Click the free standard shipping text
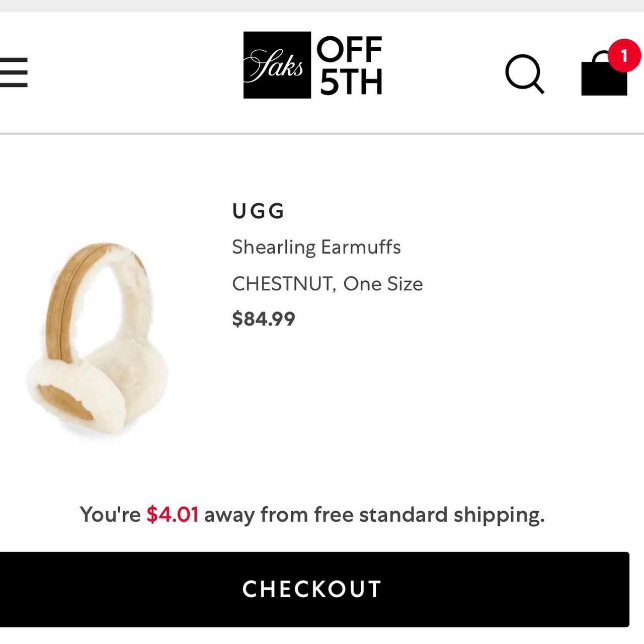 (429, 515)
